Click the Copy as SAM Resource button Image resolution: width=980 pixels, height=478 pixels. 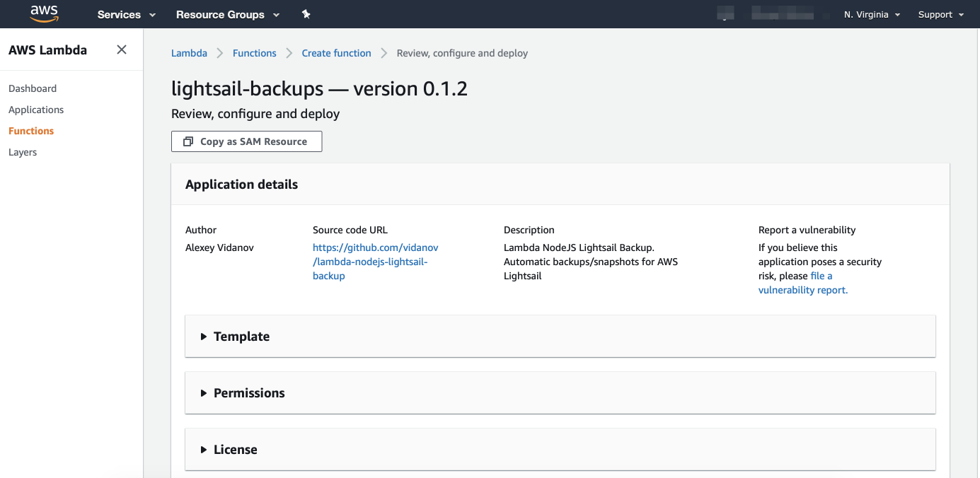coord(246,141)
